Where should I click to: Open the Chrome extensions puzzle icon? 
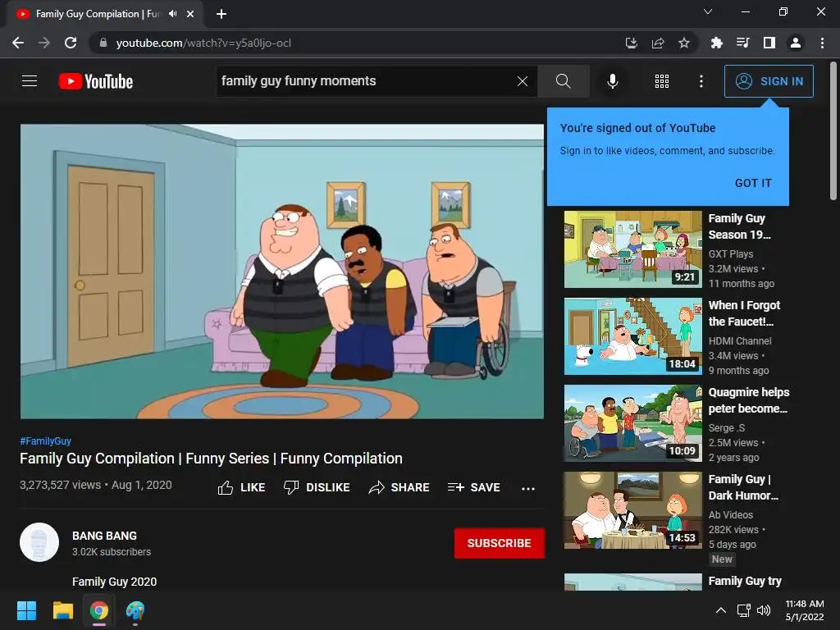(x=716, y=43)
